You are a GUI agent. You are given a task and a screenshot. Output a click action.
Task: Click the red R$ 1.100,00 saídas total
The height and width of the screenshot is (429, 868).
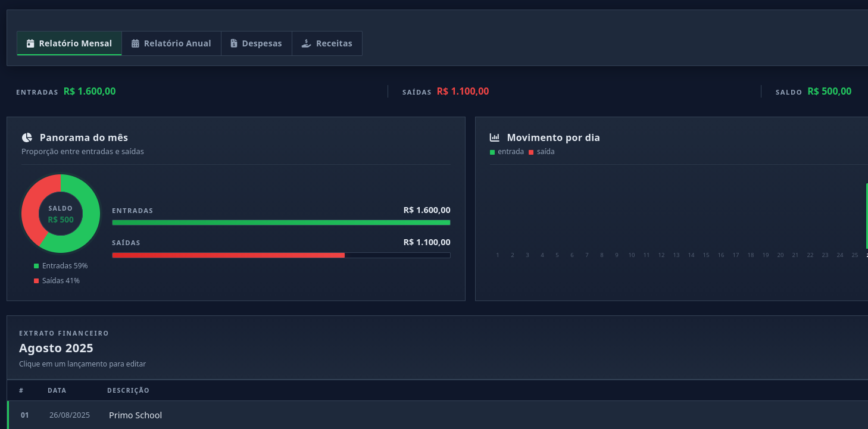click(x=463, y=92)
